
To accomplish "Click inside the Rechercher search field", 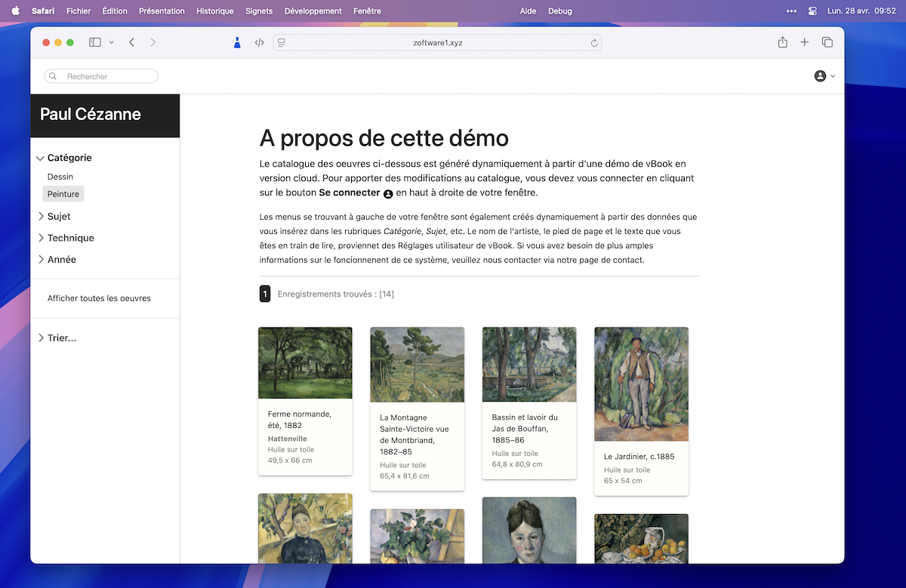I will (100, 75).
